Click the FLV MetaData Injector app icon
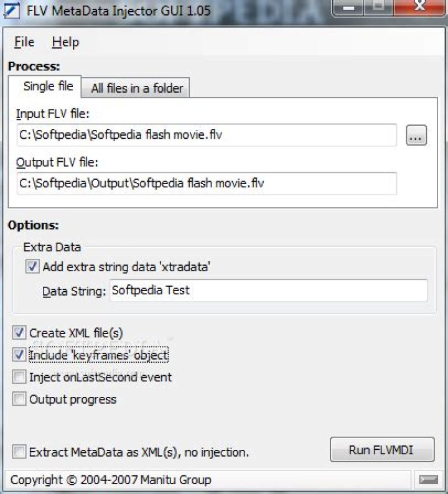Image resolution: width=448 pixels, height=494 pixels. pyautogui.click(x=11, y=10)
